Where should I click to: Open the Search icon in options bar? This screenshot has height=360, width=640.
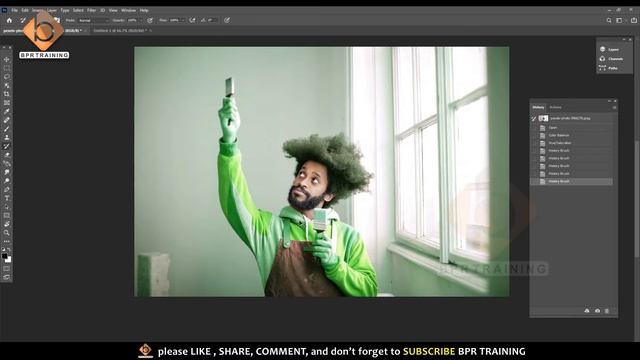coord(609,20)
